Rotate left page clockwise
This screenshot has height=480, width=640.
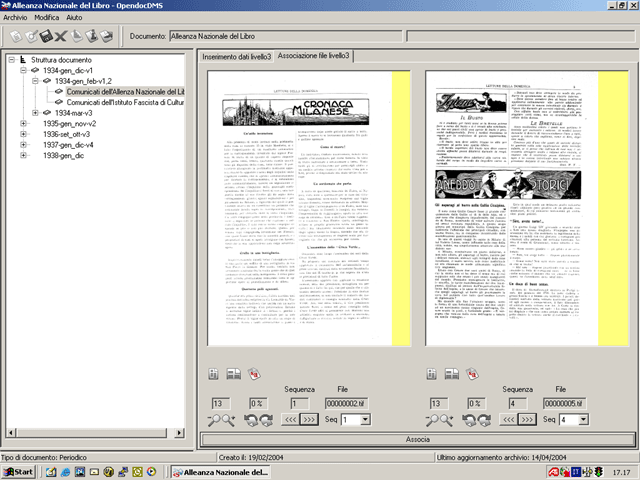click(x=266, y=420)
